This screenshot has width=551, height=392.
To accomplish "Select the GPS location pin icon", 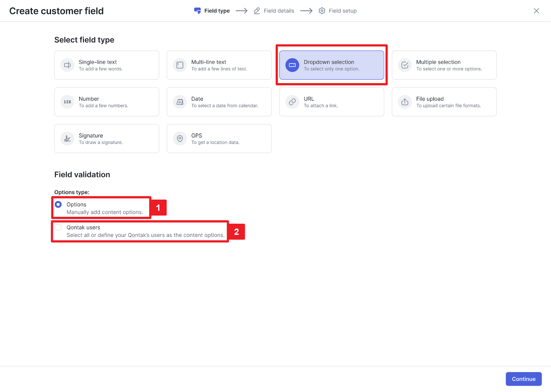I will pyautogui.click(x=180, y=138).
